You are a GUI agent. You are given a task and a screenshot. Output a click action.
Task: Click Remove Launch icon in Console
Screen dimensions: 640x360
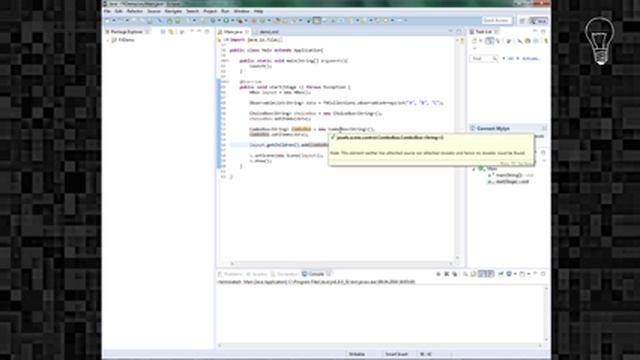pos(447,274)
